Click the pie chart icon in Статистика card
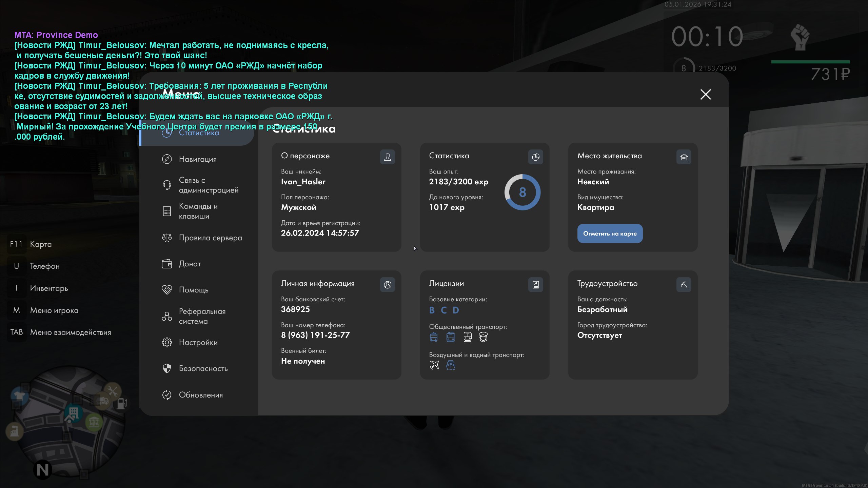The height and width of the screenshot is (488, 868). [x=535, y=157]
